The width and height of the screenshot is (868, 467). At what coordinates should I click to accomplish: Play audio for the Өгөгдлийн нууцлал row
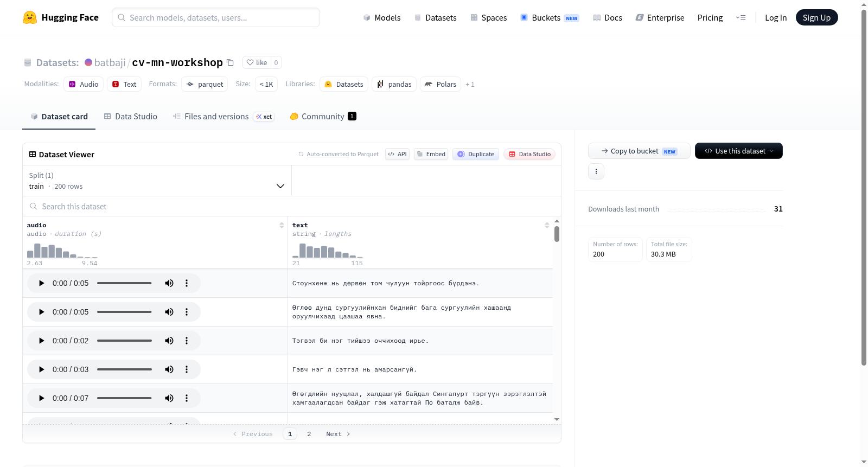point(41,398)
